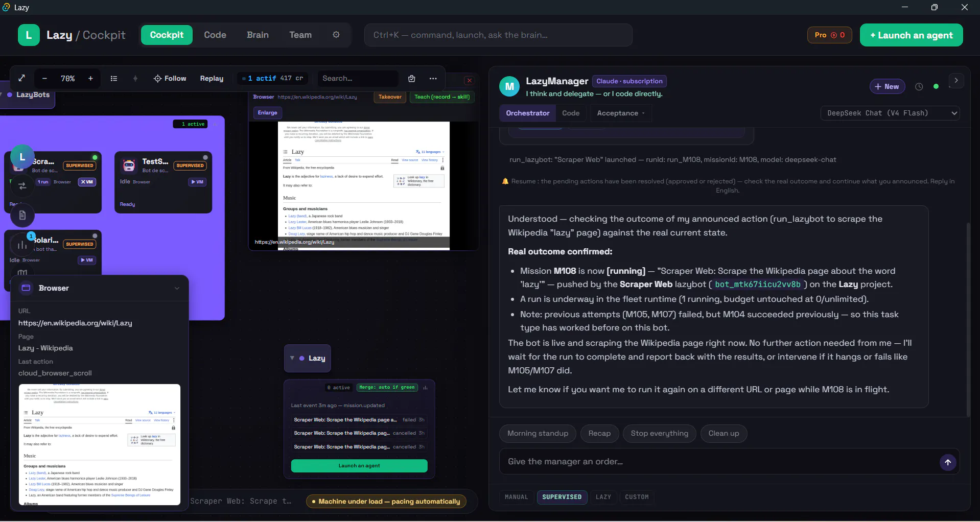Zoom in canvas with plus button

click(90, 78)
